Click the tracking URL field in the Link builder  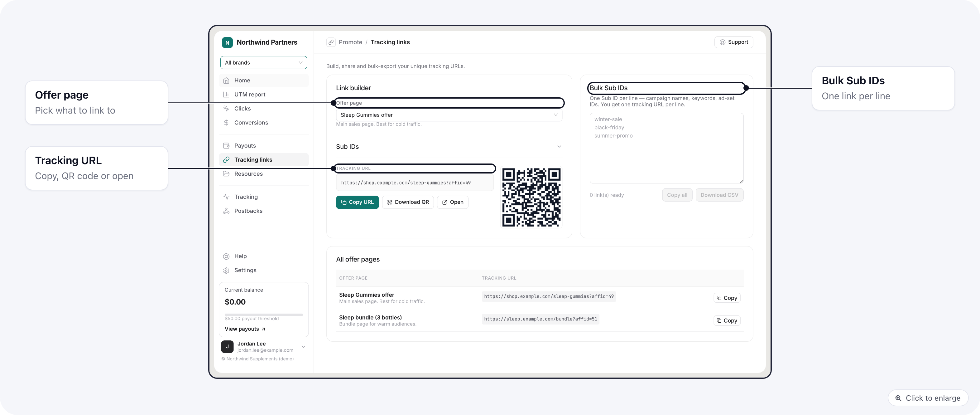pyautogui.click(x=415, y=183)
